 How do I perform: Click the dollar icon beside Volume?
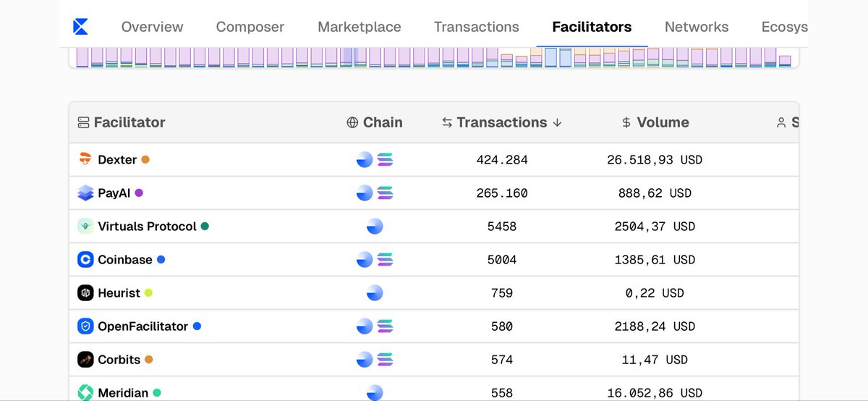click(x=626, y=123)
